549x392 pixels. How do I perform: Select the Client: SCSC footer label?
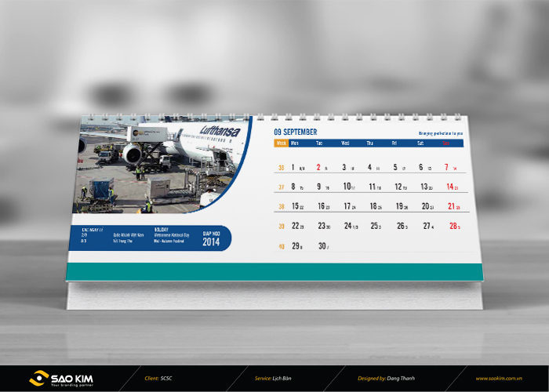pos(162,378)
